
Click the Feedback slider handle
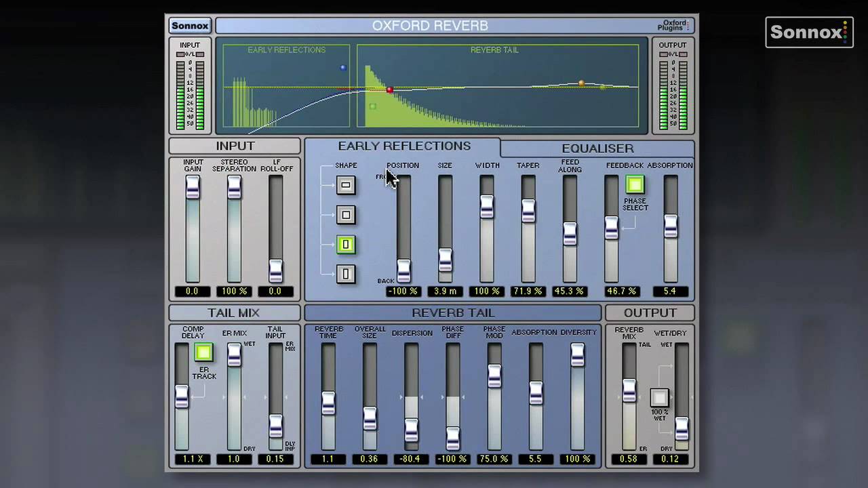pos(611,228)
